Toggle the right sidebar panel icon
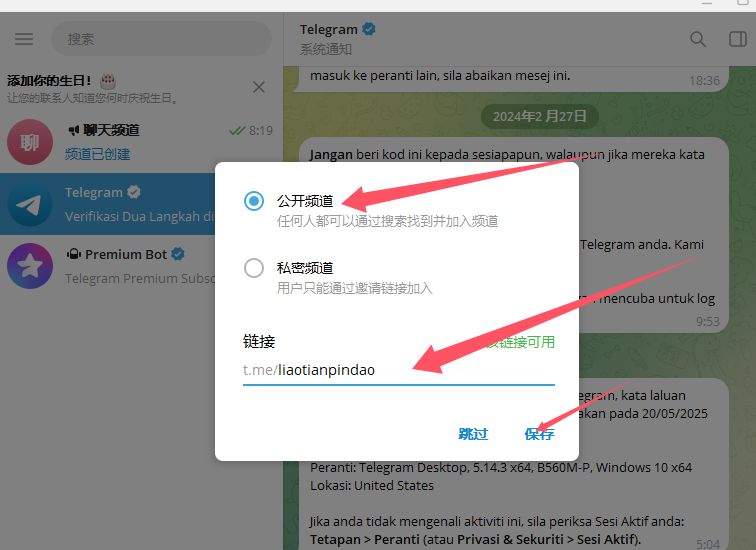The image size is (756, 550). click(x=737, y=39)
